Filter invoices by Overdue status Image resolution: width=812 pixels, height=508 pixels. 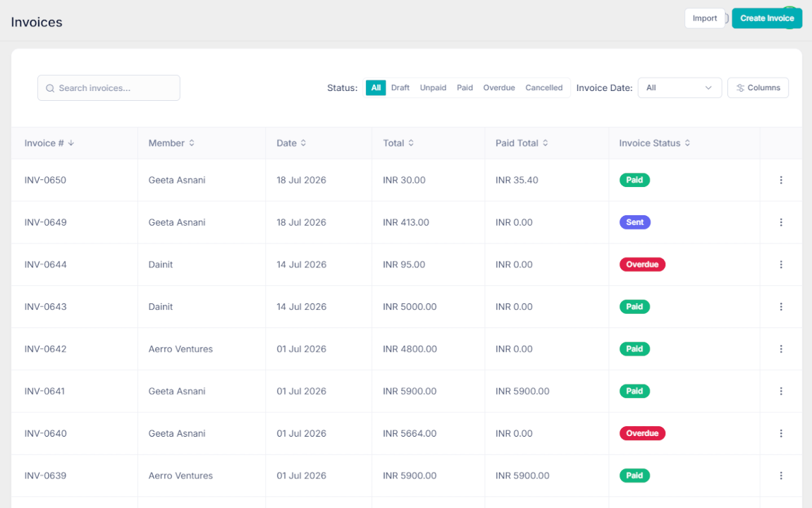coord(499,87)
